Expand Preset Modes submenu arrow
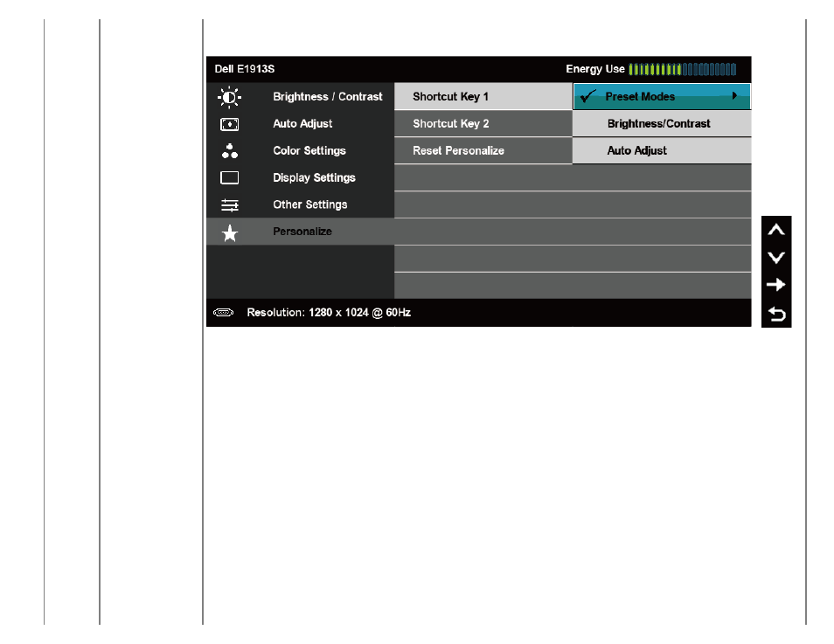This screenshot has height=644, width=834. [734, 96]
